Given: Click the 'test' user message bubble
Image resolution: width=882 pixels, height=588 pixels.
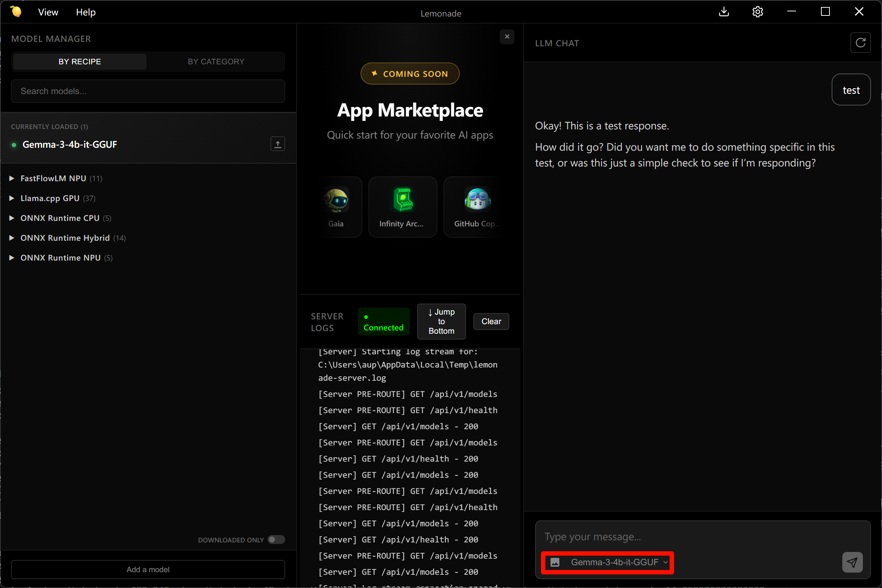Looking at the screenshot, I should [851, 90].
